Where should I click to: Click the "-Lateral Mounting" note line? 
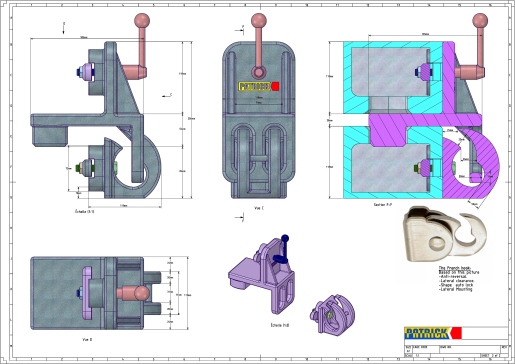(x=455, y=289)
